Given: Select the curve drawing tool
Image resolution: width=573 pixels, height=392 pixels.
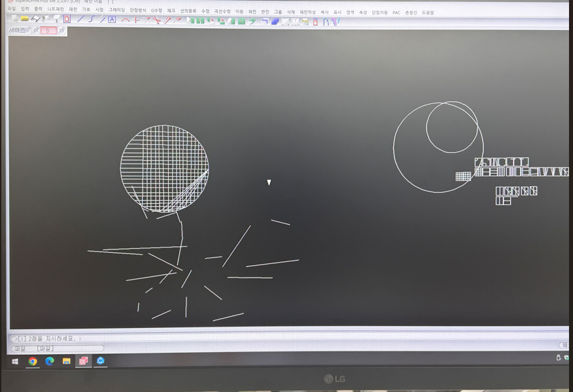Looking at the screenshot, I should 91,20.
